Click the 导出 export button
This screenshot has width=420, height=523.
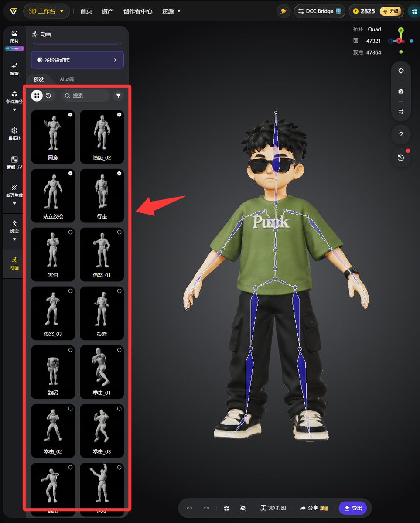pos(353,508)
